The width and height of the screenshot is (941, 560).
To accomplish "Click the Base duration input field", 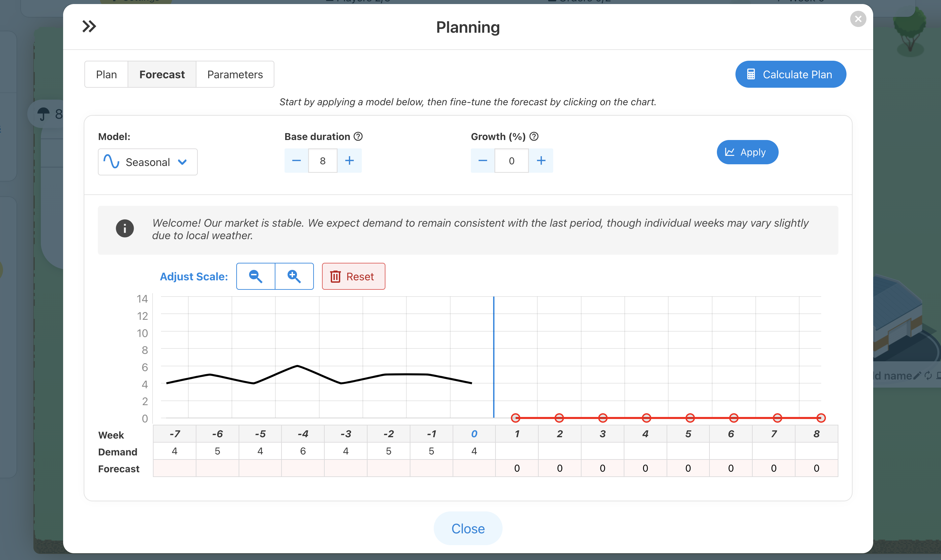I will click(x=323, y=161).
